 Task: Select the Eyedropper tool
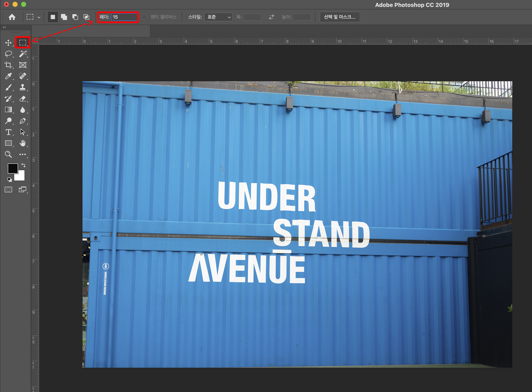(8, 76)
